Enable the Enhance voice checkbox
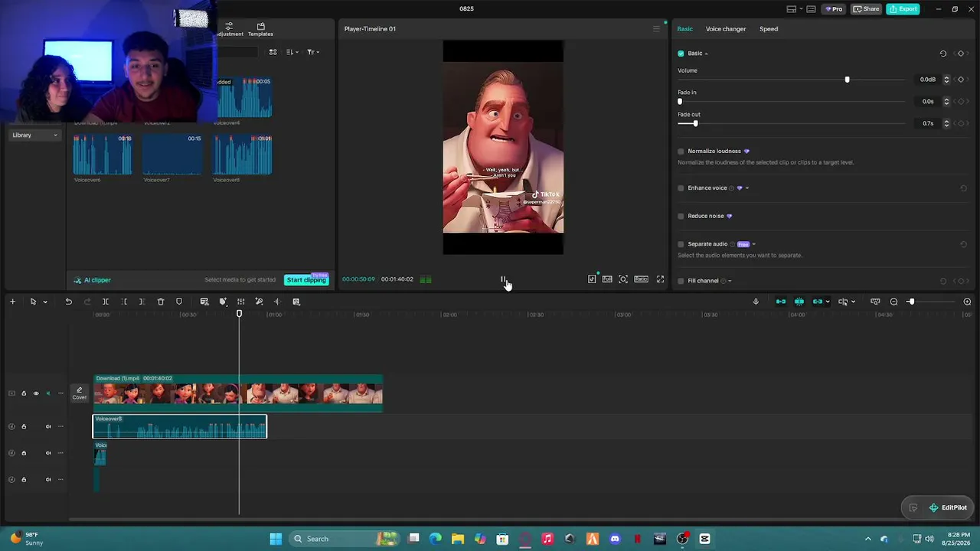 681,188
